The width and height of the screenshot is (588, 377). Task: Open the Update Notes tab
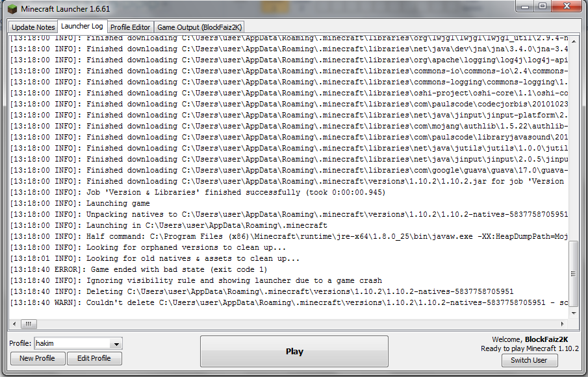pos(33,27)
